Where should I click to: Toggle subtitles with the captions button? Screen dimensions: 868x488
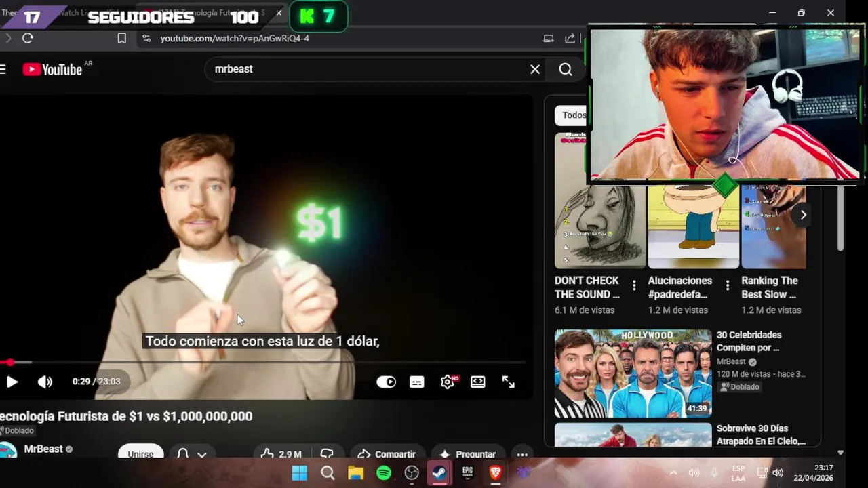click(x=417, y=382)
